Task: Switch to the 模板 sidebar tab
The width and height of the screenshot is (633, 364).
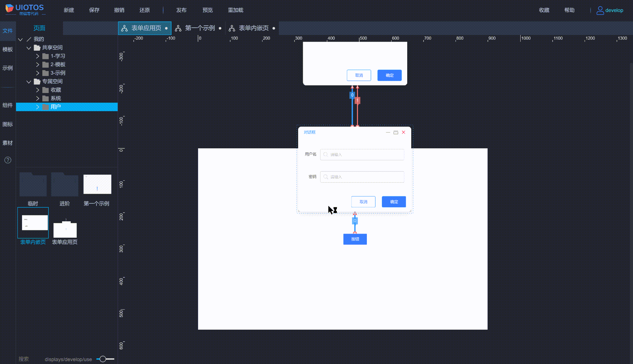Action: [x=8, y=49]
